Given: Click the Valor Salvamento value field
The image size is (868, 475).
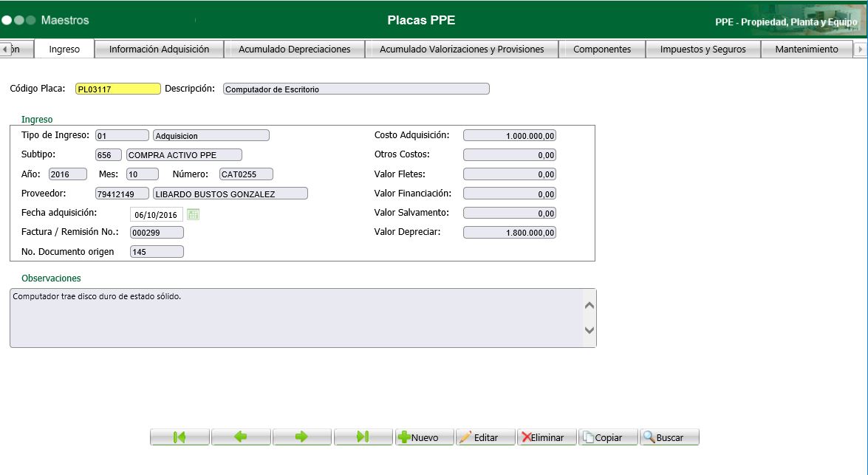Looking at the screenshot, I should (x=509, y=213).
